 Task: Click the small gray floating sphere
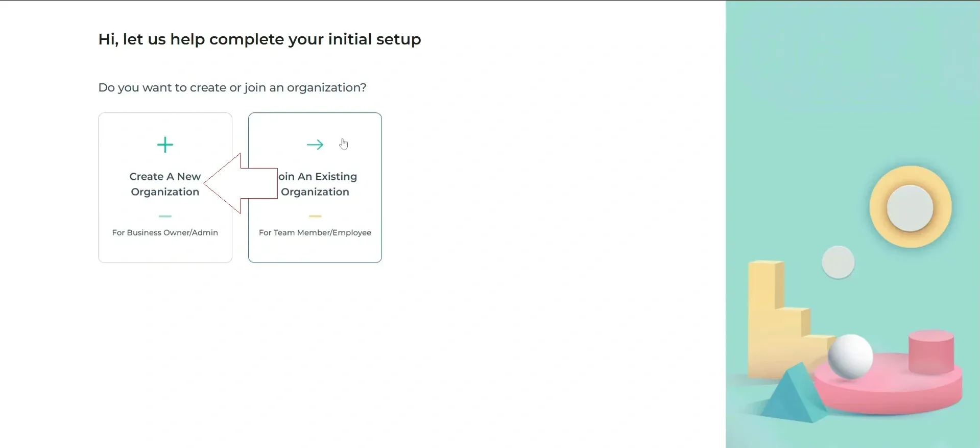click(838, 262)
